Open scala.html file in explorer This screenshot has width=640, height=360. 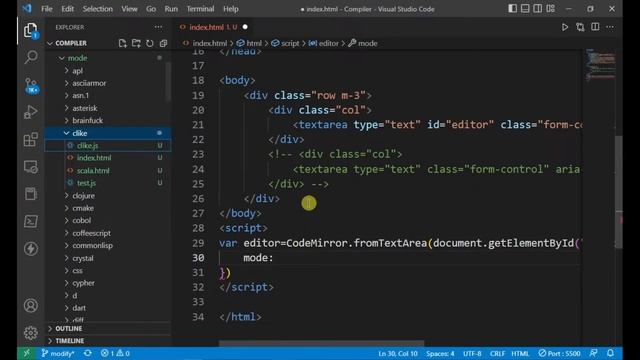tap(108, 171)
